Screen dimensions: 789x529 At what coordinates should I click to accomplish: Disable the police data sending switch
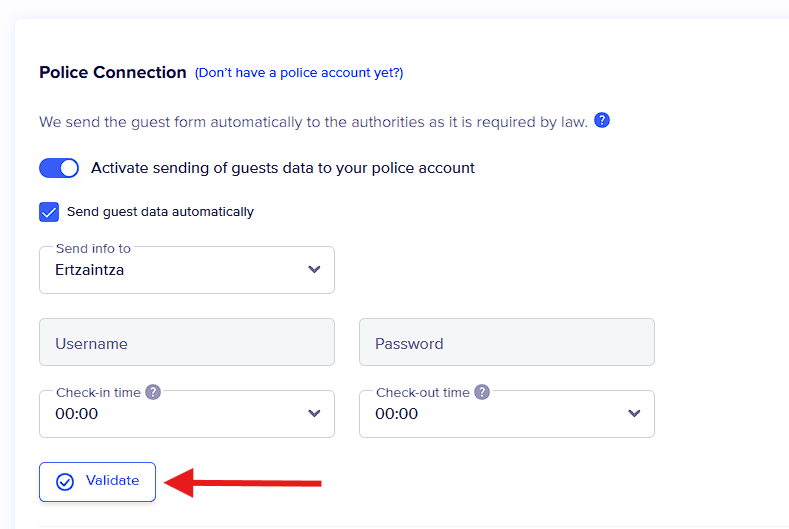click(x=59, y=168)
